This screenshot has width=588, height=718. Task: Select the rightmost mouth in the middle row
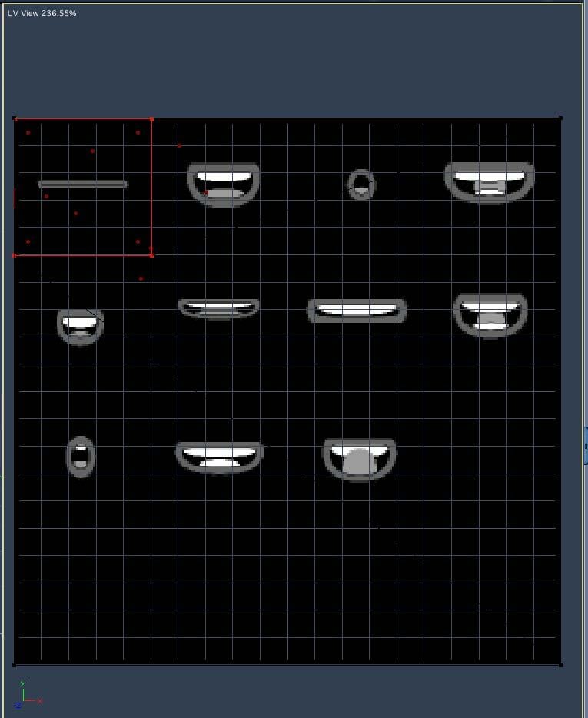[x=490, y=315]
